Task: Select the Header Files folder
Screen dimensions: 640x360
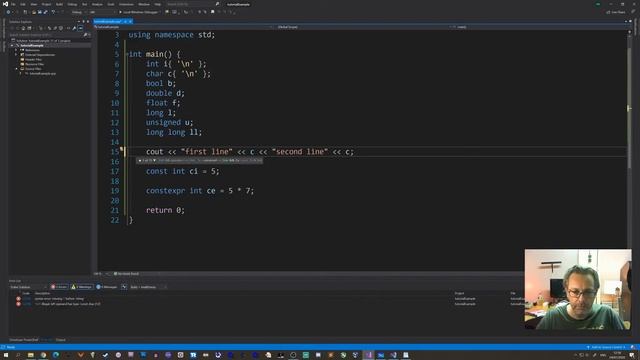Action: point(31,60)
